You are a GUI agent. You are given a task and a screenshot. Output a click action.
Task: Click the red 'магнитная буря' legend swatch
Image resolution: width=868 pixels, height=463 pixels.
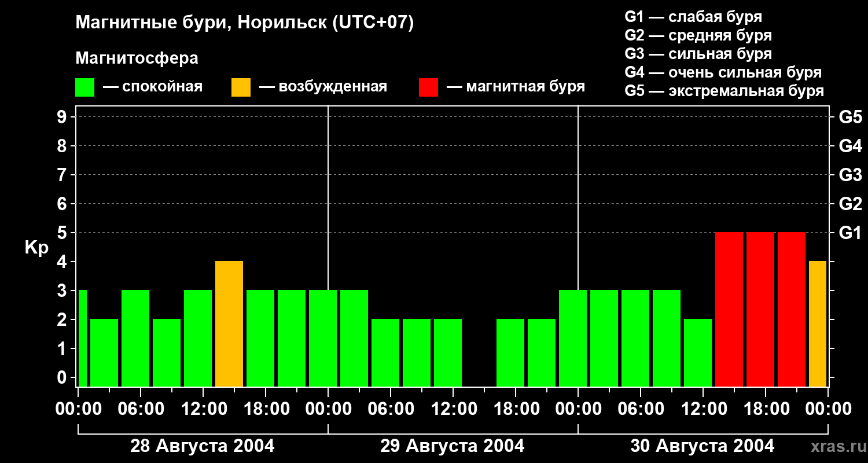429,87
